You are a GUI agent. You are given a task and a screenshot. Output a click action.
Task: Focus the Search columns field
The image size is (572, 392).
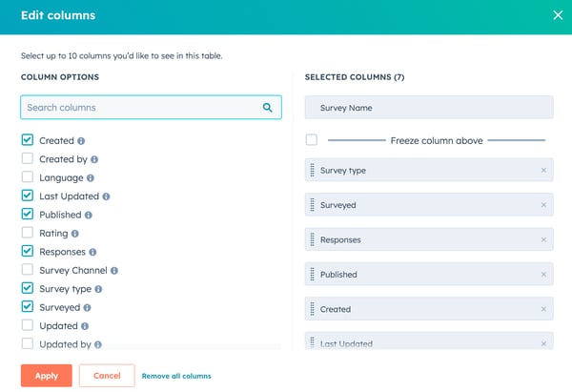coord(141,108)
